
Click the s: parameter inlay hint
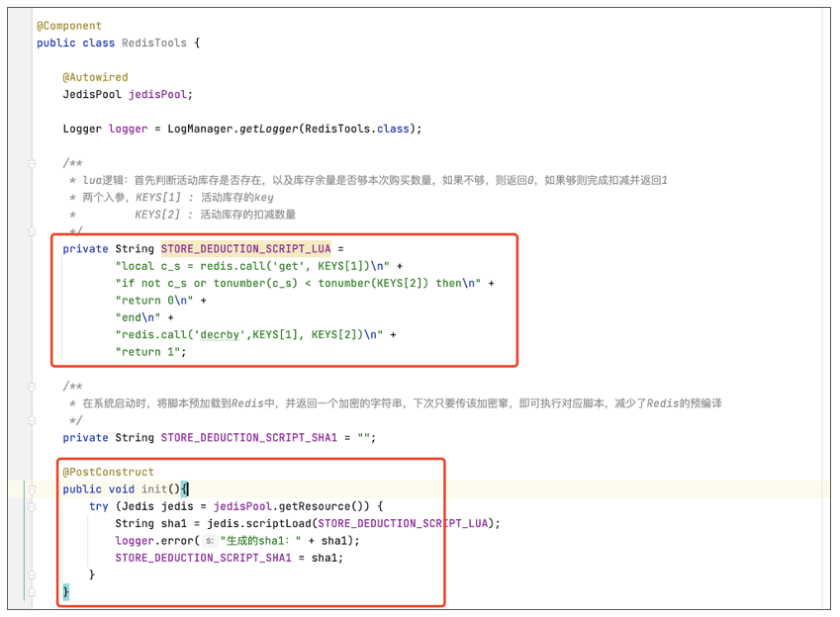pos(210,541)
